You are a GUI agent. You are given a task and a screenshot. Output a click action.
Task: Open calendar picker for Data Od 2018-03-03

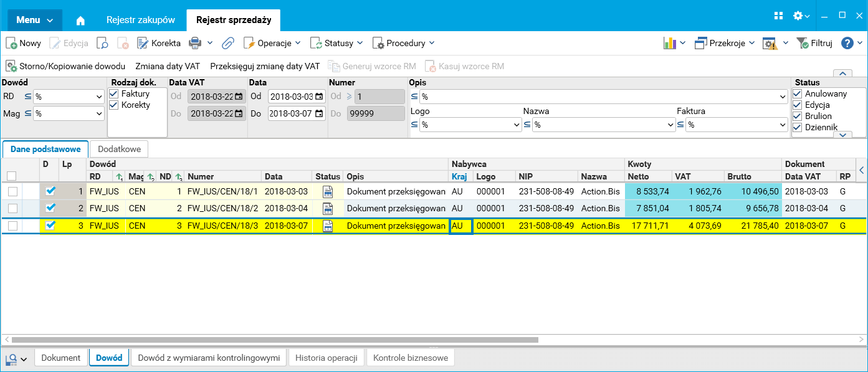click(x=319, y=97)
